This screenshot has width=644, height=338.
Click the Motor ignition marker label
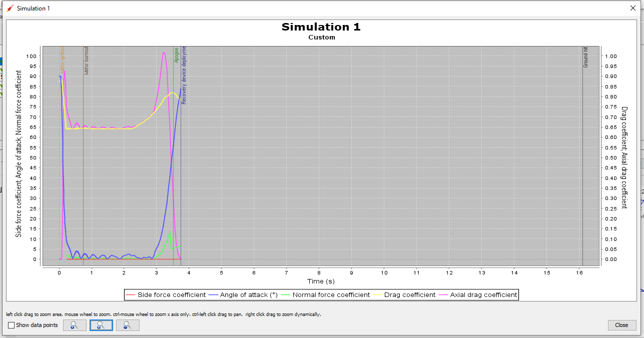(x=62, y=59)
